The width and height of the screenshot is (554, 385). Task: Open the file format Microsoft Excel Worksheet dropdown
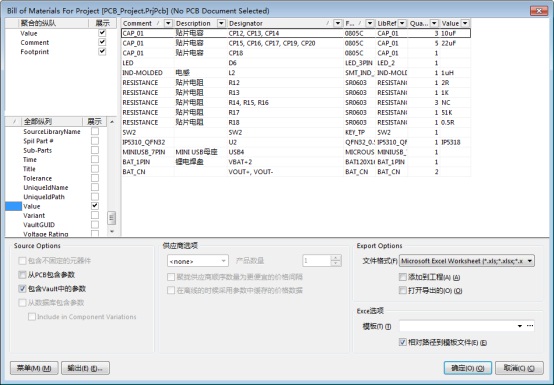(x=466, y=261)
